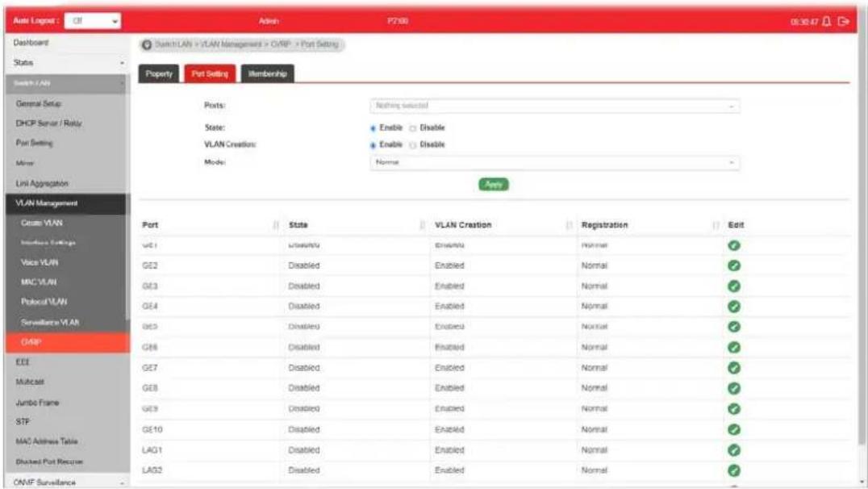868x489 pixels.
Task: Click GE2 row Normal registration cell
Action: [595, 265]
